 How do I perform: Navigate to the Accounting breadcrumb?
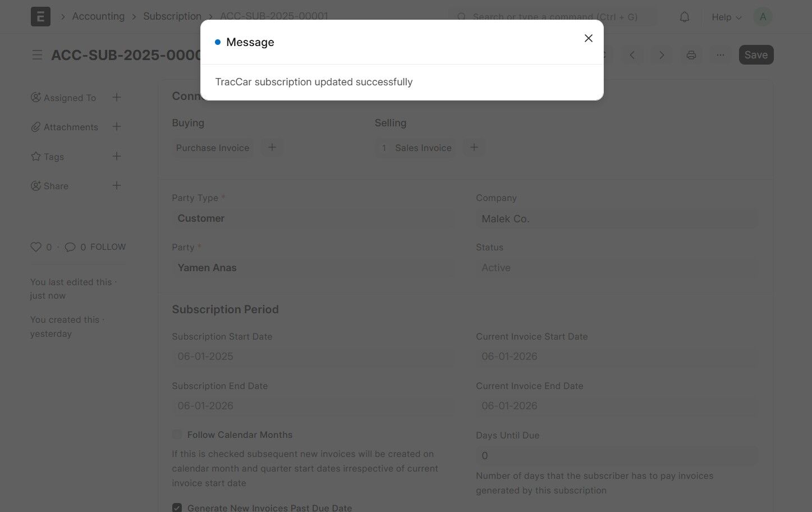98,16
